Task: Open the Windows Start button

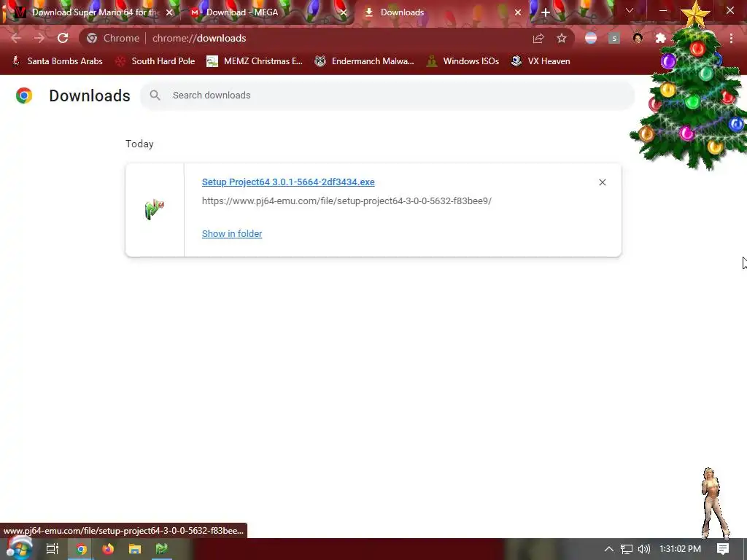Action: 19,548
